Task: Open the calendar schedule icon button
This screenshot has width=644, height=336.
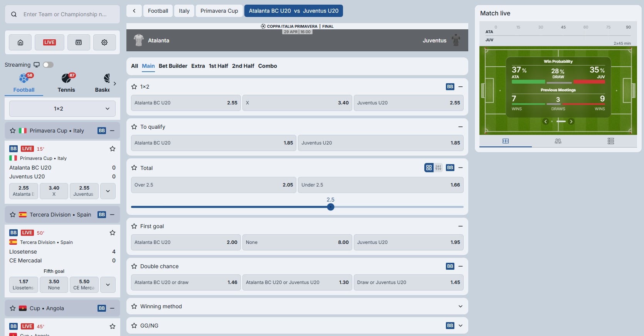Action: click(x=79, y=42)
